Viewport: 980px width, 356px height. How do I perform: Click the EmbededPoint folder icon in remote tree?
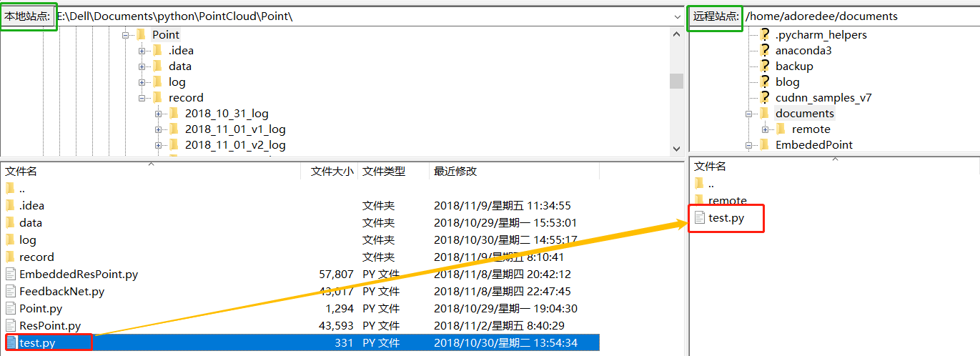click(764, 144)
